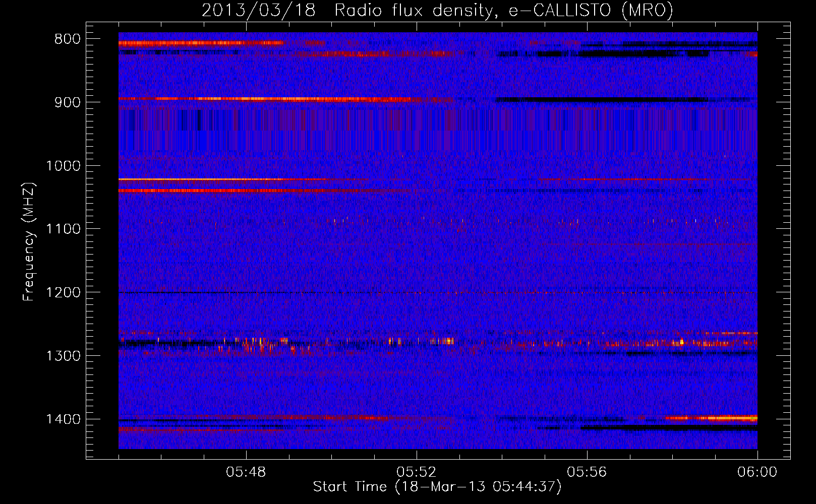Click the '05:48' time axis label
This screenshot has height=504, width=816.
tap(246, 472)
